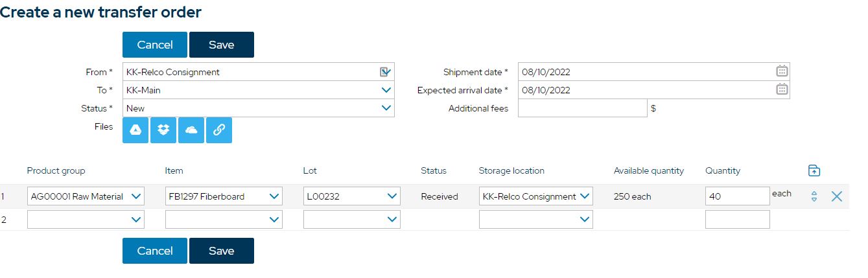Click the upload icon above the line rows

814,171
